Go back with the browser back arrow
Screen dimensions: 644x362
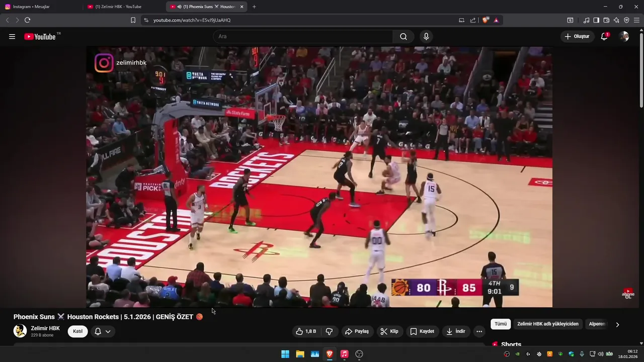point(7,20)
